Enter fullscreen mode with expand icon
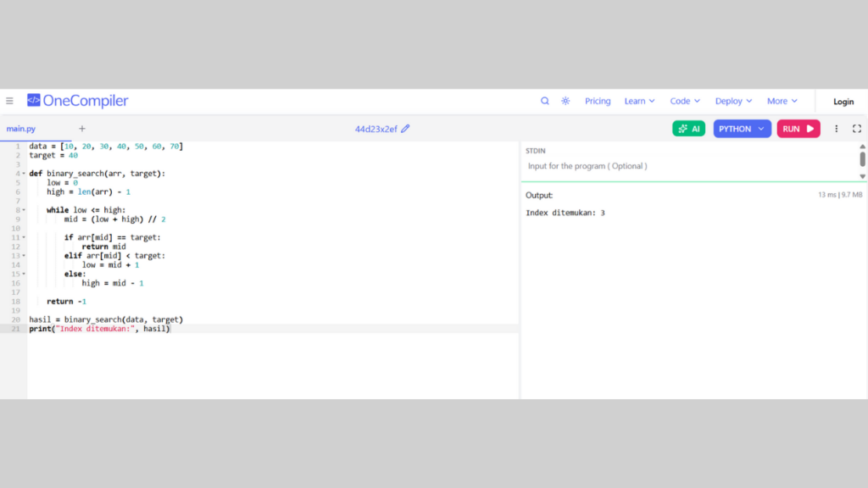The width and height of the screenshot is (868, 488). 857,129
